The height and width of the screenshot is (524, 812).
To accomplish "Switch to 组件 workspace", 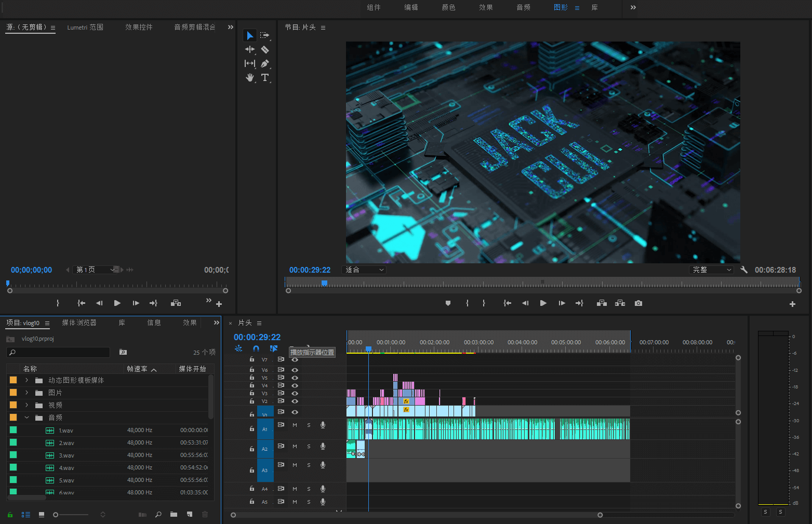I will [x=374, y=7].
